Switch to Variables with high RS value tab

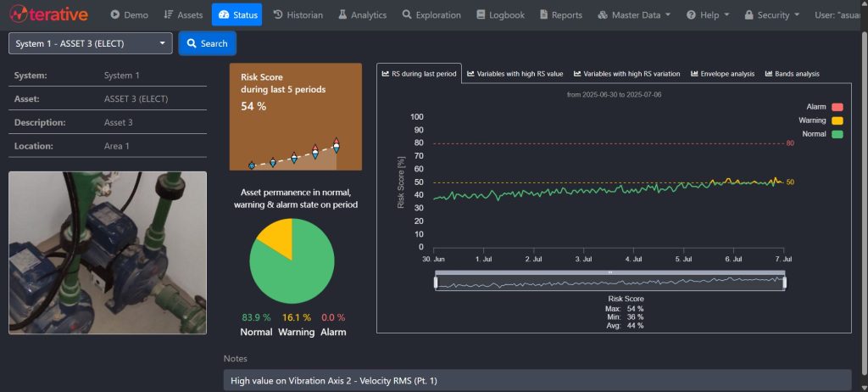[515, 74]
